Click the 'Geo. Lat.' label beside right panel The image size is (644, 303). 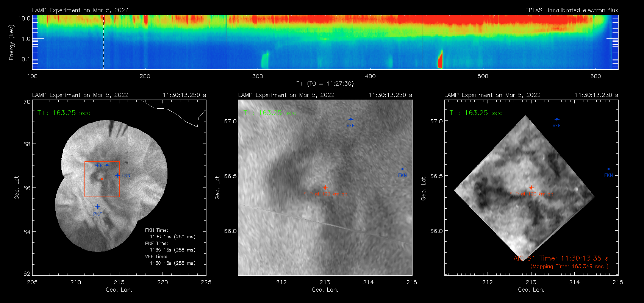pyautogui.click(x=424, y=188)
